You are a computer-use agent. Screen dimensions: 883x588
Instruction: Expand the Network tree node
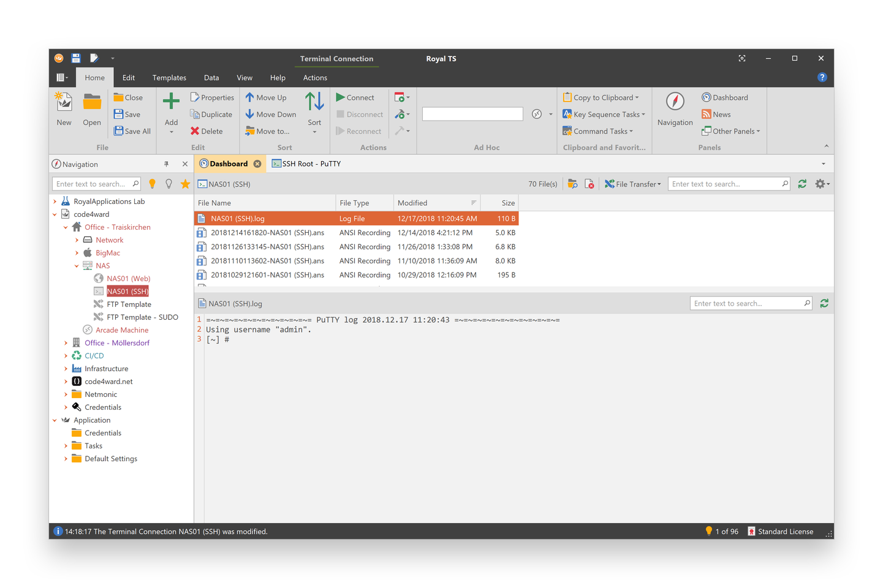tap(77, 239)
